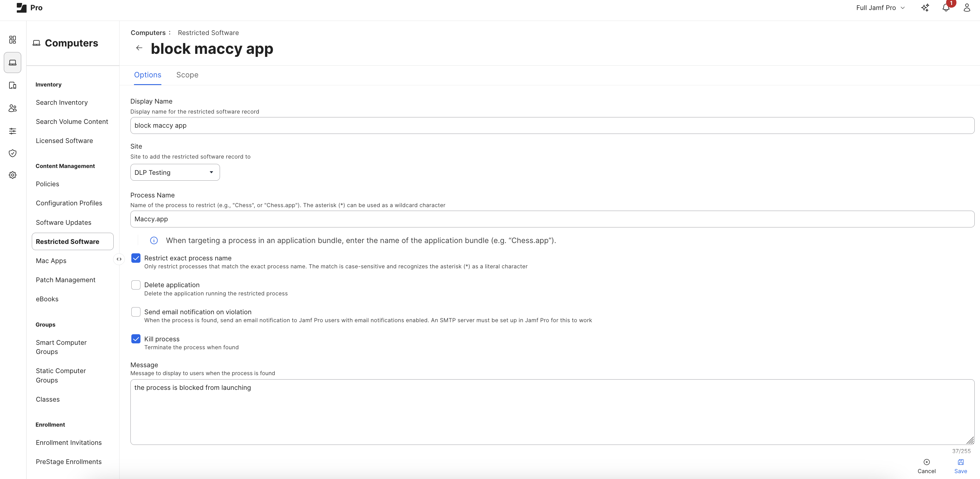The width and height of the screenshot is (980, 479).
Task: Open the Settings gear icon
Action: [x=13, y=175]
